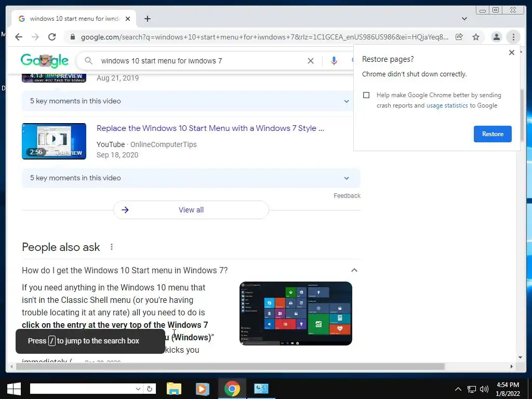The image size is (532, 399).
Task: Enable sending crash reports checkbox
Action: tap(366, 95)
